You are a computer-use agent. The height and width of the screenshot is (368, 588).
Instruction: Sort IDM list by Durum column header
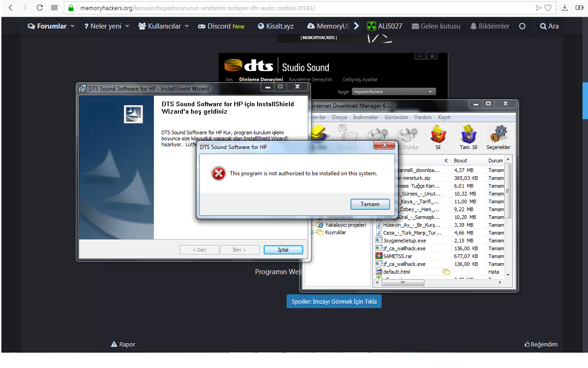tap(496, 161)
